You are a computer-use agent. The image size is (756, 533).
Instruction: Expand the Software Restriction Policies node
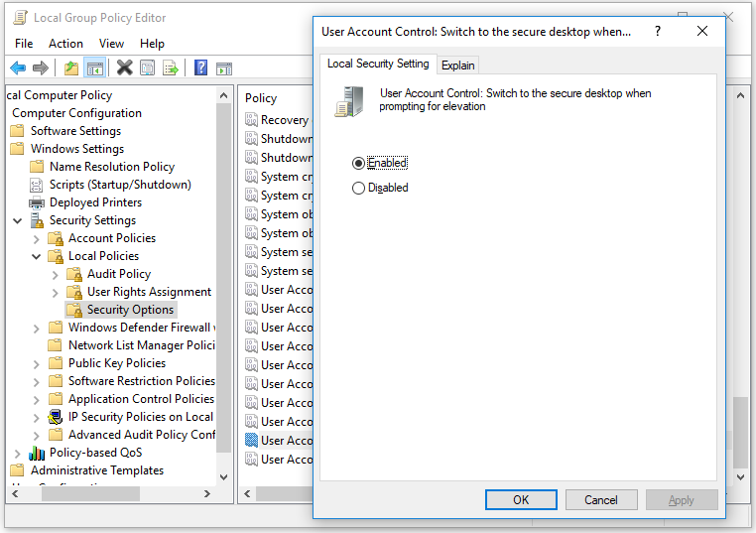(37, 382)
